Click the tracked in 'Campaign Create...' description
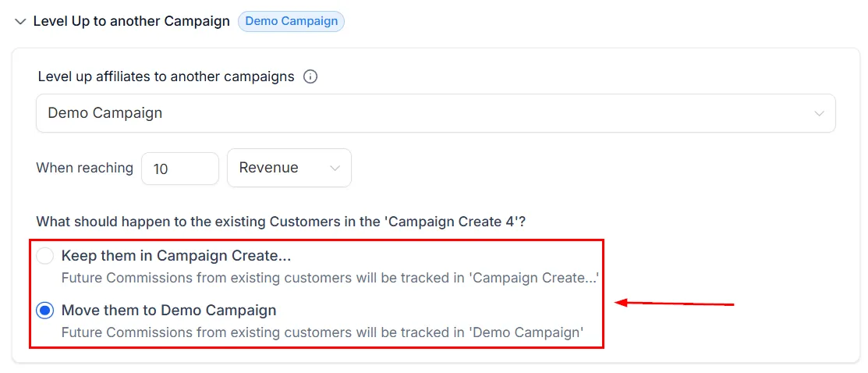 [x=330, y=278]
